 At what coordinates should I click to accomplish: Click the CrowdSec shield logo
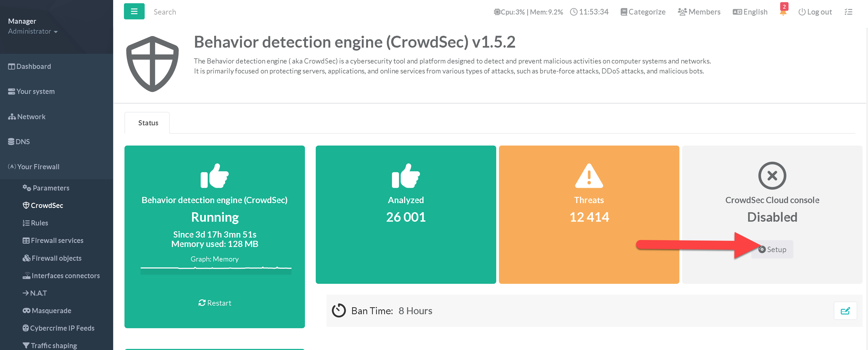click(152, 64)
